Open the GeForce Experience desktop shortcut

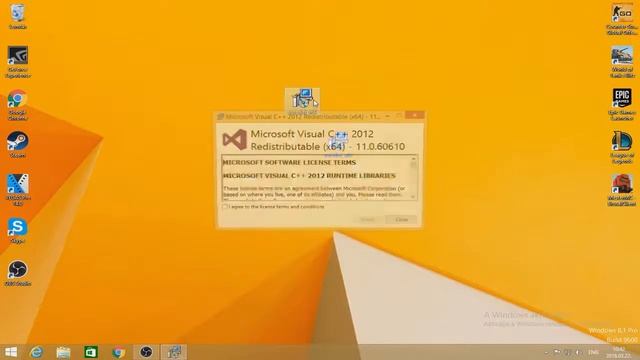(x=18, y=61)
